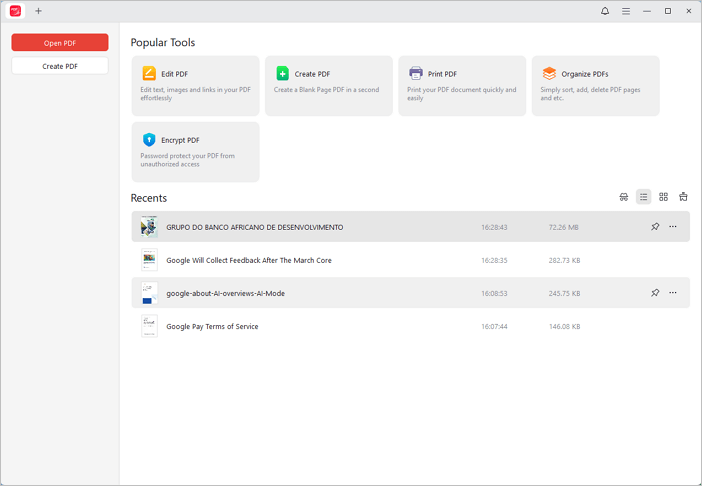Click the 72.26 MB file size

[x=564, y=227]
